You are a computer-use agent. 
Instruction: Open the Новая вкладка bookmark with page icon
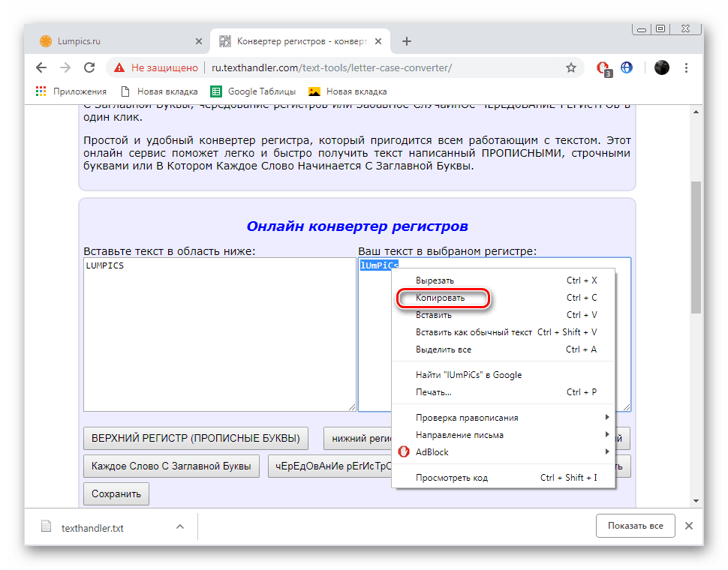[x=159, y=91]
